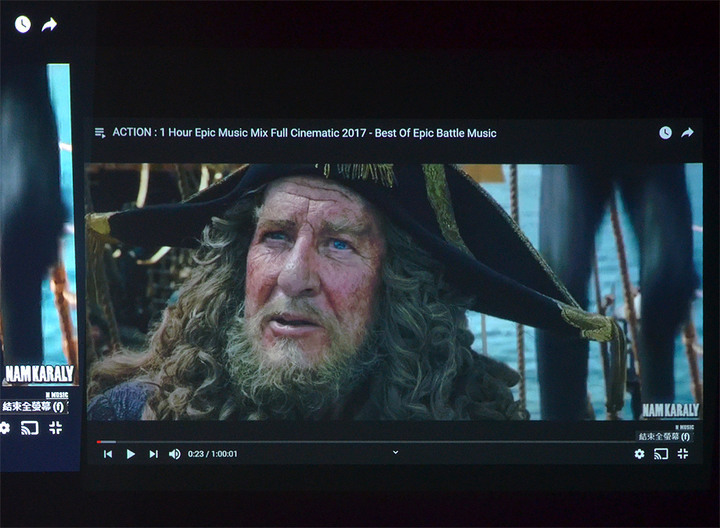
Task: Open the playlist queue icon beside the video title
Action: coord(100,133)
